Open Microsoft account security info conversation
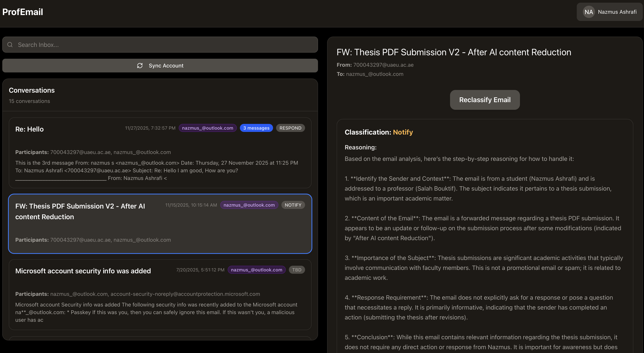644x353 pixels. (83, 271)
